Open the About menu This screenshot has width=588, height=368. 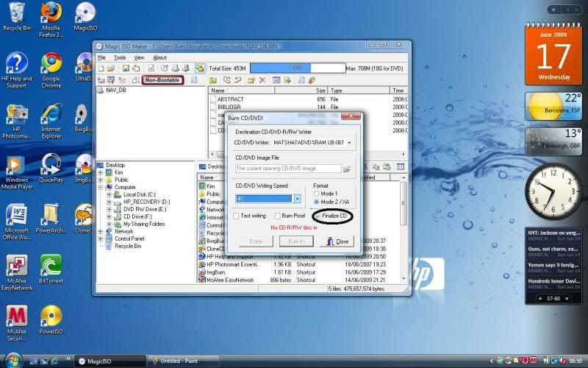159,57
